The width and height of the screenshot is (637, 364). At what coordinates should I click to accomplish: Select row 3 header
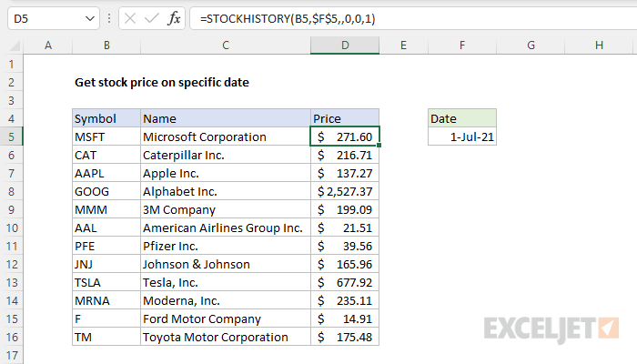(x=11, y=100)
